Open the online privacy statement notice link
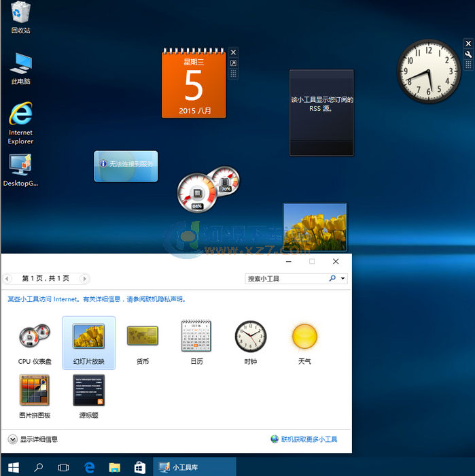The height and width of the screenshot is (476, 475). pyautogui.click(x=96, y=299)
